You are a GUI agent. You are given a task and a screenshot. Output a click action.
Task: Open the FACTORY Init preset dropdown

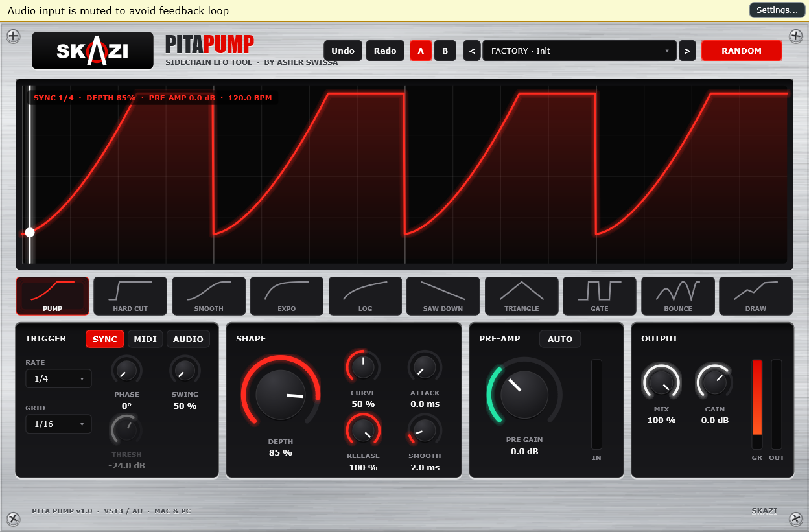[x=580, y=51]
